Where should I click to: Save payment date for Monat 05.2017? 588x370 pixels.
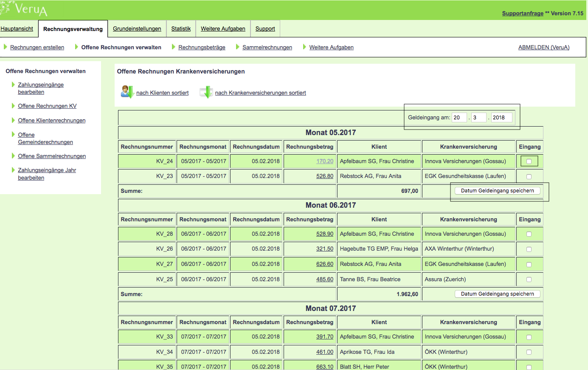[x=497, y=191]
